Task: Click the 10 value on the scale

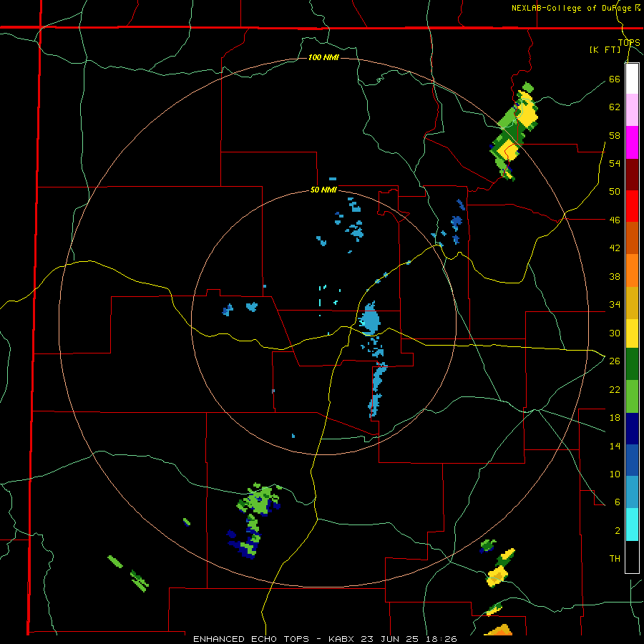Action: pos(615,474)
